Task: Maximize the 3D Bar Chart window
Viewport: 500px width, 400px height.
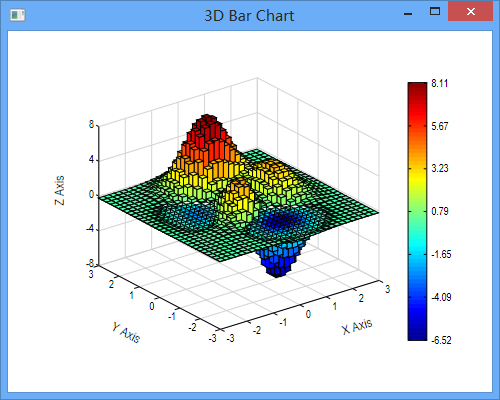Action: pos(435,12)
